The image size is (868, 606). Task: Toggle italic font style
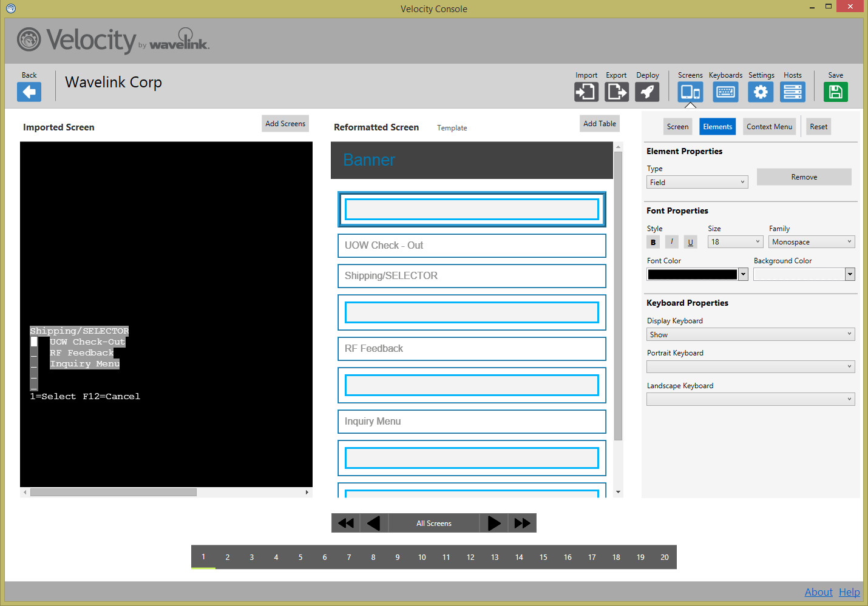(x=671, y=242)
